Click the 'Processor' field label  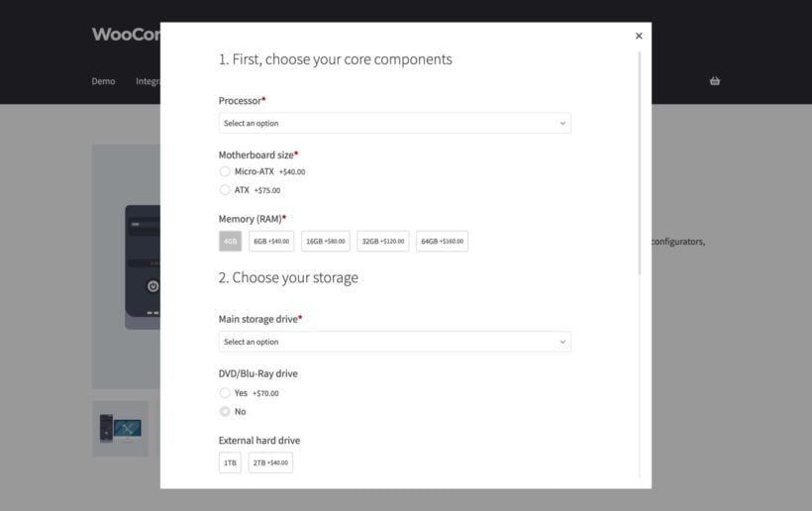(x=240, y=101)
